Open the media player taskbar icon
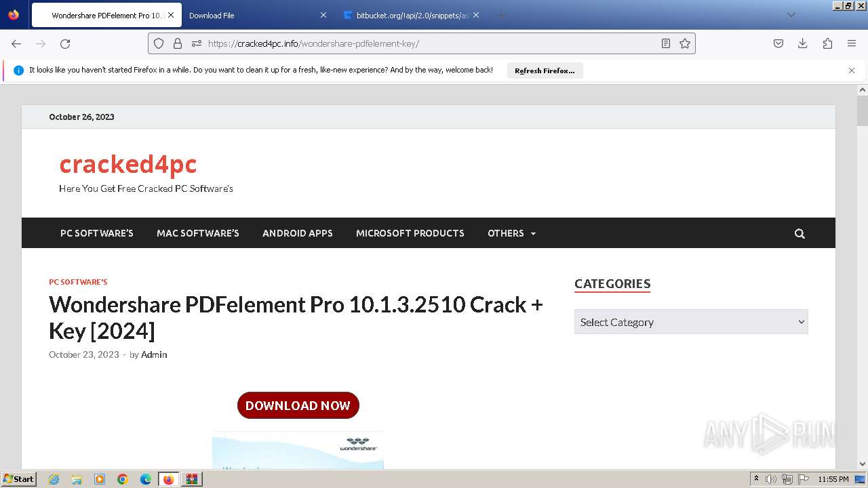Image resolution: width=868 pixels, height=488 pixels. (100, 479)
